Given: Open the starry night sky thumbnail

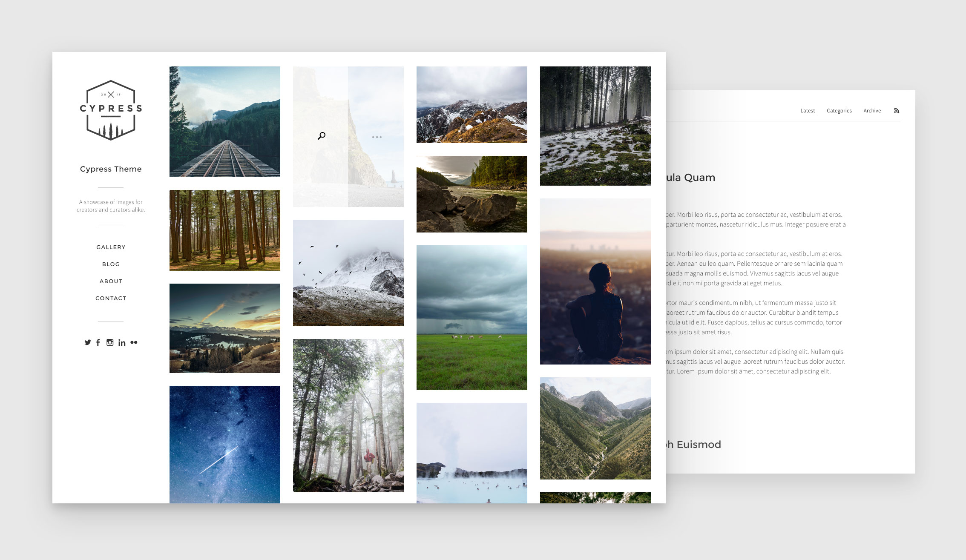Looking at the screenshot, I should [x=225, y=444].
